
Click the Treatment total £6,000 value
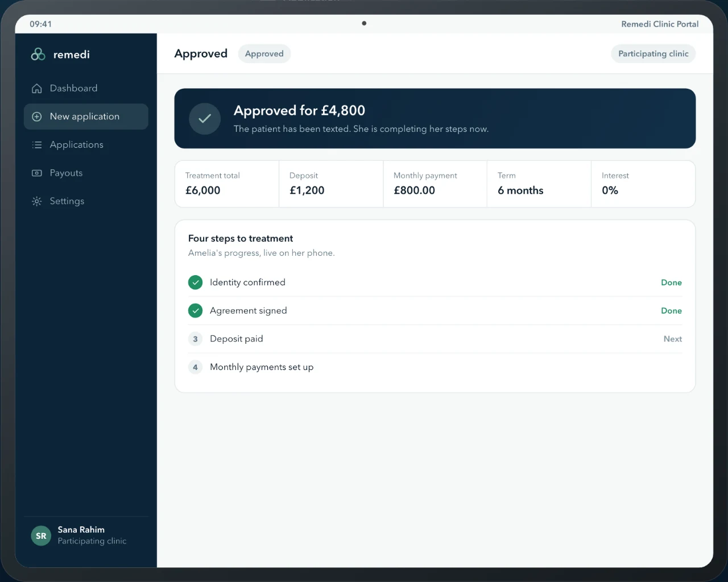coord(203,190)
